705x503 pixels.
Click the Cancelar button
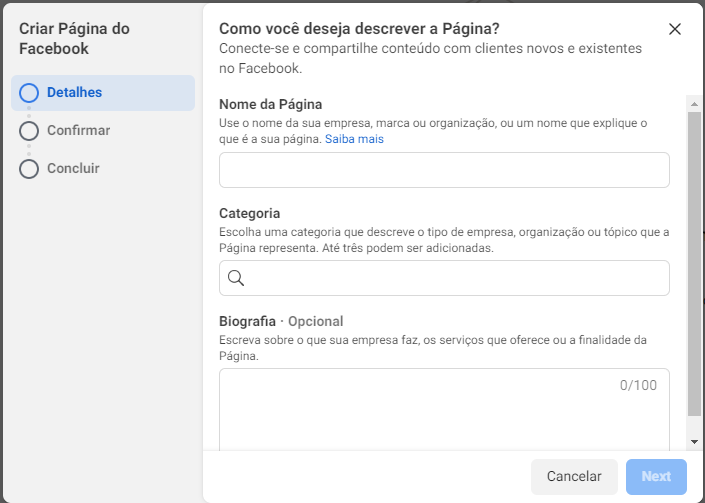tap(574, 476)
